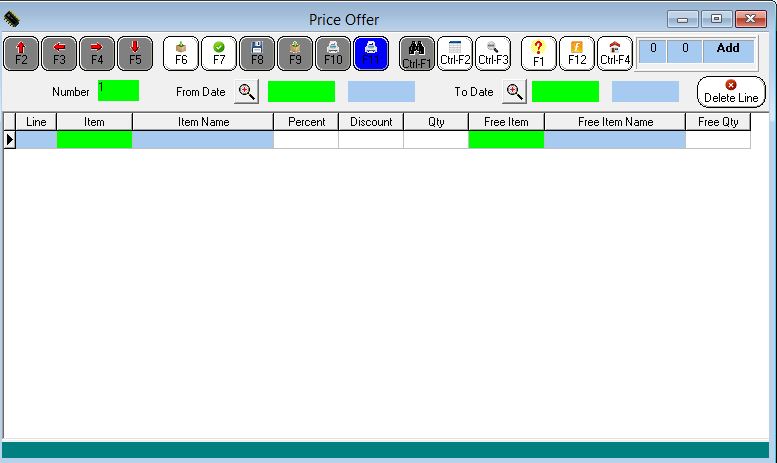The height and width of the screenshot is (463, 777).
Task: Open the From Date magnifier lookup
Action: pyautogui.click(x=246, y=92)
